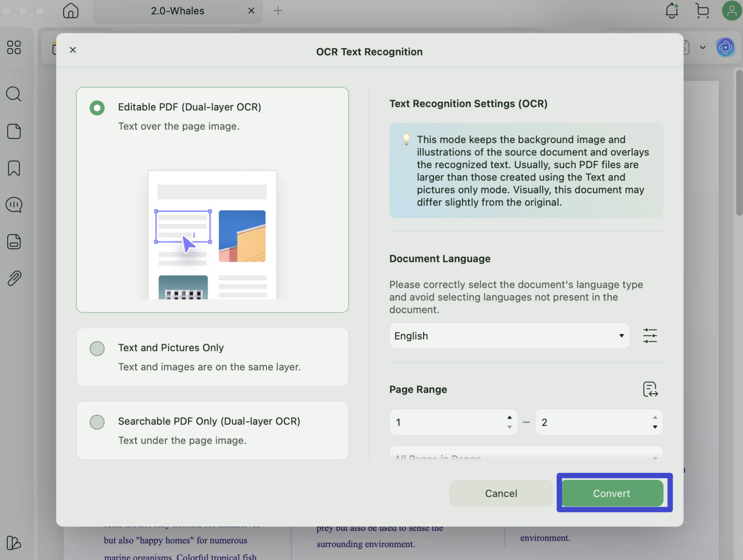This screenshot has height=560, width=743.
Task: Open the attachments paperclip icon
Action: click(x=14, y=279)
